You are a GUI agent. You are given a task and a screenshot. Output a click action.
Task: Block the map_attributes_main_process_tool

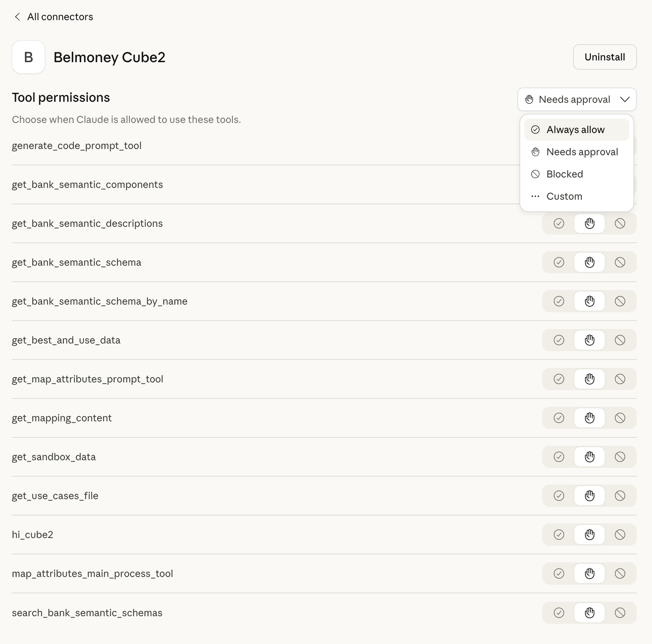click(x=620, y=573)
